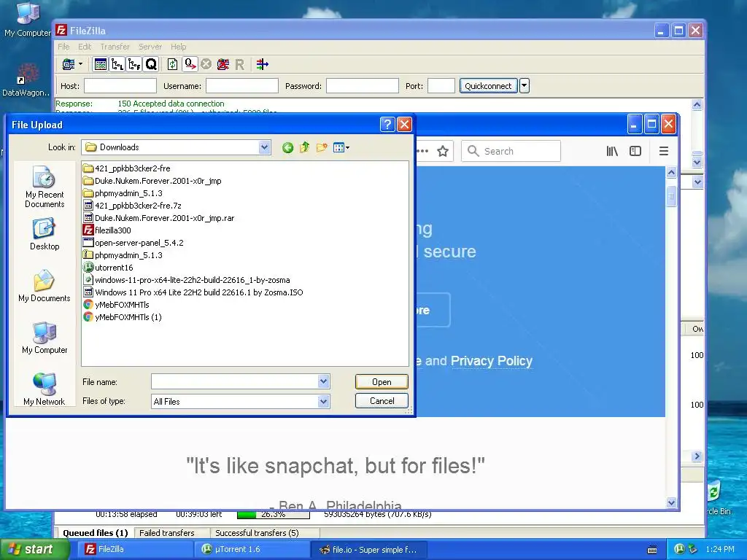
Task: Click the File name text field
Action: click(x=235, y=381)
